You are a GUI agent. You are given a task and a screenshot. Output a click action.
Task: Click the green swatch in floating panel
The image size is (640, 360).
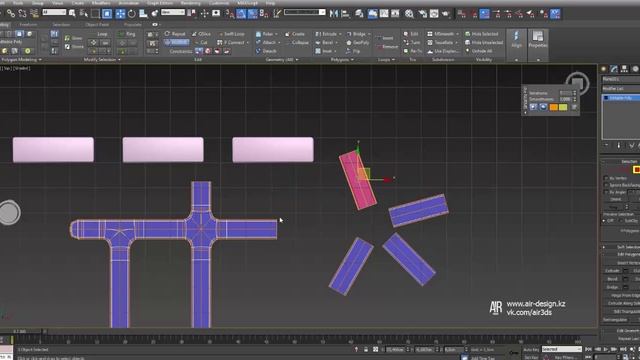tap(563, 107)
